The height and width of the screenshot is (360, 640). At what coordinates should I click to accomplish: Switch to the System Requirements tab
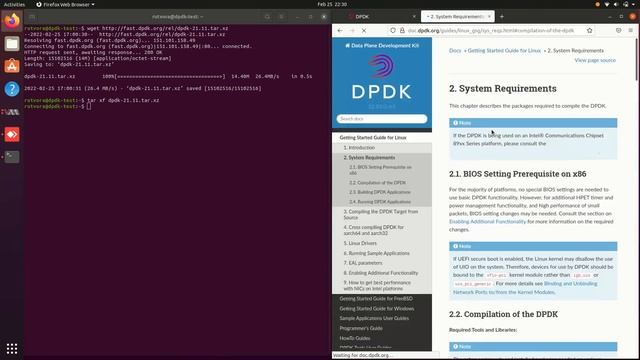coord(457,17)
